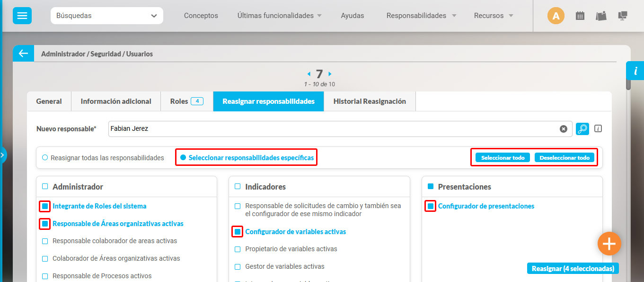This screenshot has height=282, width=644.
Task: Click Reasignar (4 seleccionadas) button
Action: point(573,268)
